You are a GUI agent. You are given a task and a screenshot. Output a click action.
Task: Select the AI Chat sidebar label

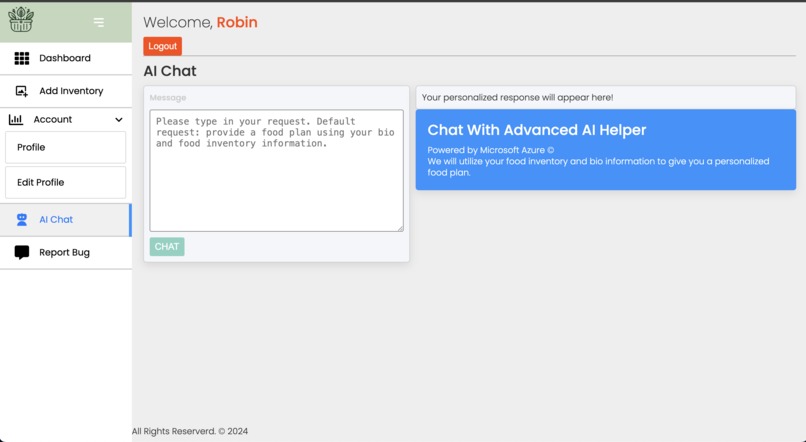56,219
